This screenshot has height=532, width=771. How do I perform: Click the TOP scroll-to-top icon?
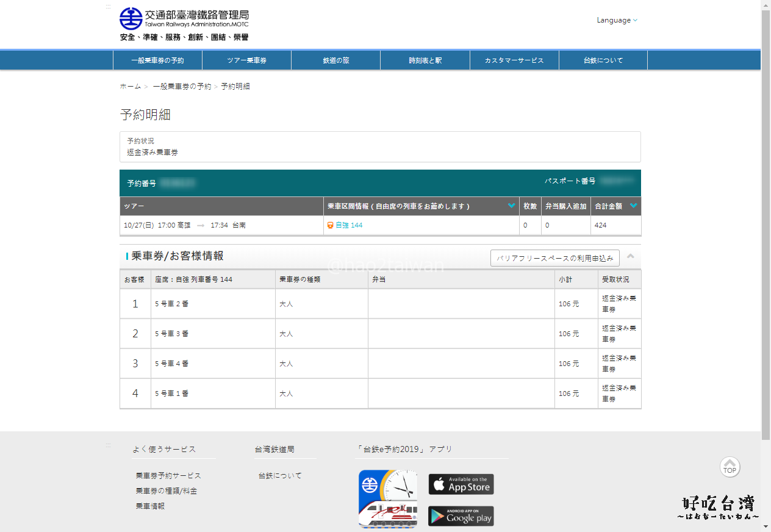pyautogui.click(x=730, y=467)
